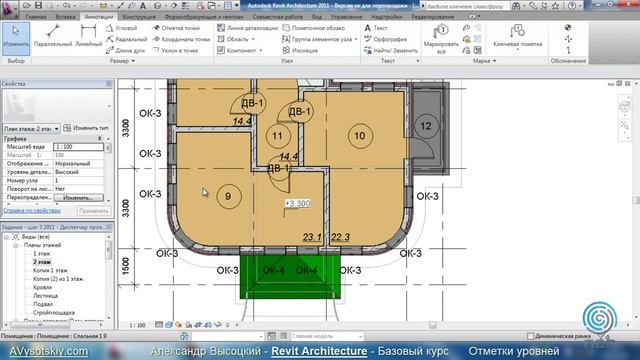This screenshot has height=360, width=640.
Task: Collapse the Планы этажей tree node
Action: (x=16, y=245)
